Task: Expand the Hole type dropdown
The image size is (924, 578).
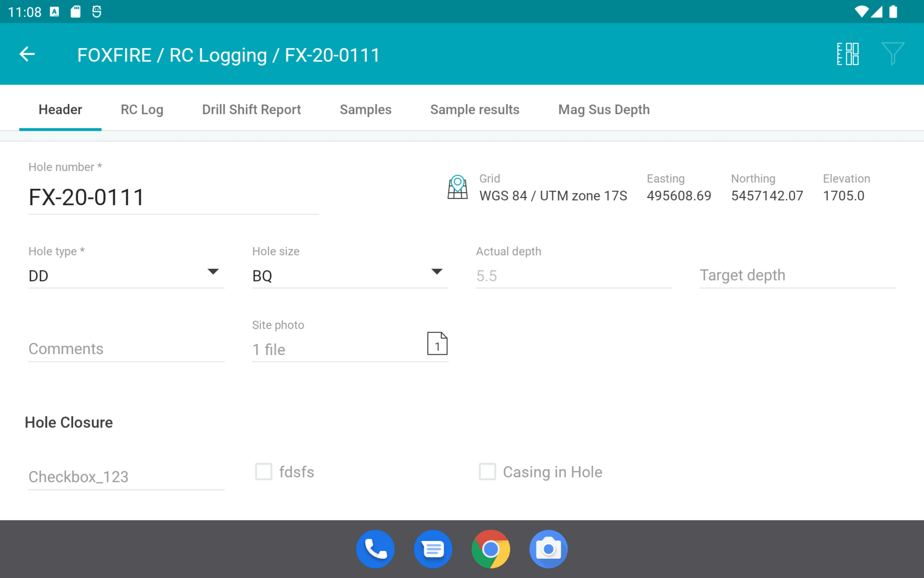Action: [x=213, y=272]
